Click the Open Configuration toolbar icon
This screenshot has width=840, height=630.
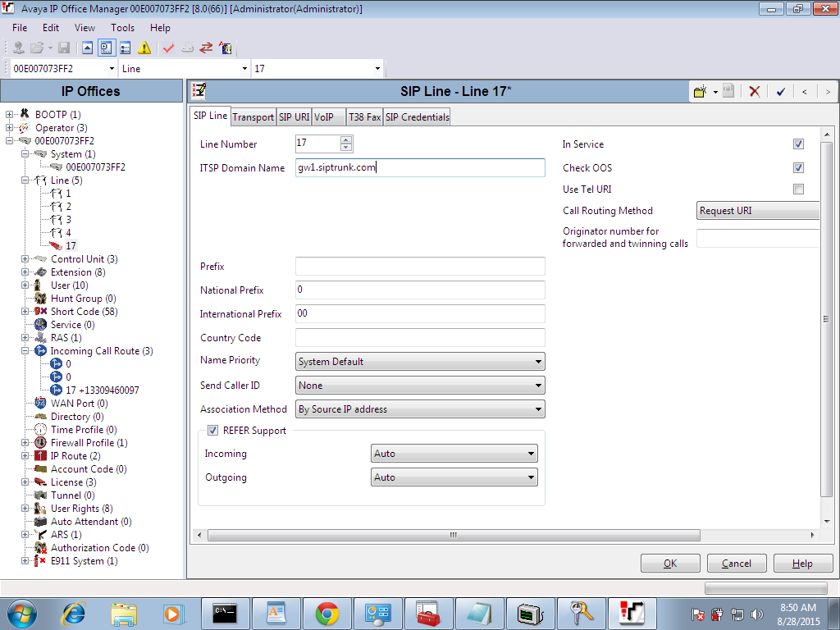tap(19, 48)
